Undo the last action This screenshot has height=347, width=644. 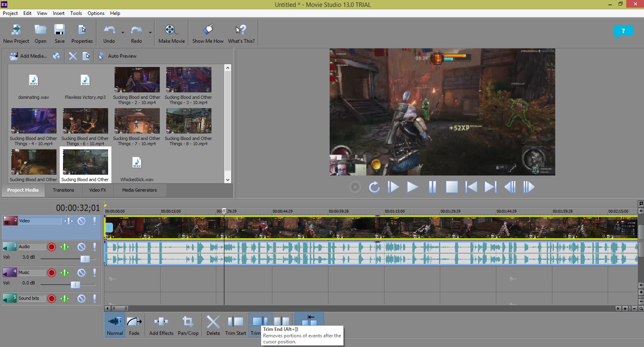pyautogui.click(x=109, y=33)
